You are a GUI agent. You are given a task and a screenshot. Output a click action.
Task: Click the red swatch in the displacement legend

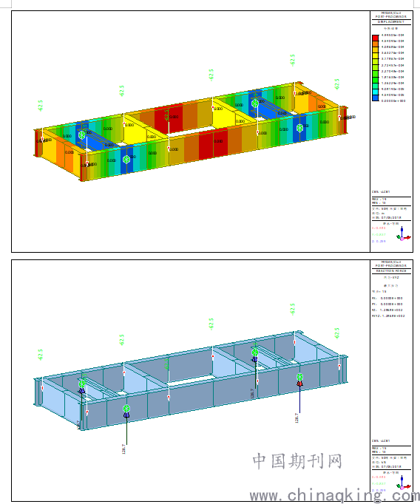click(376, 38)
